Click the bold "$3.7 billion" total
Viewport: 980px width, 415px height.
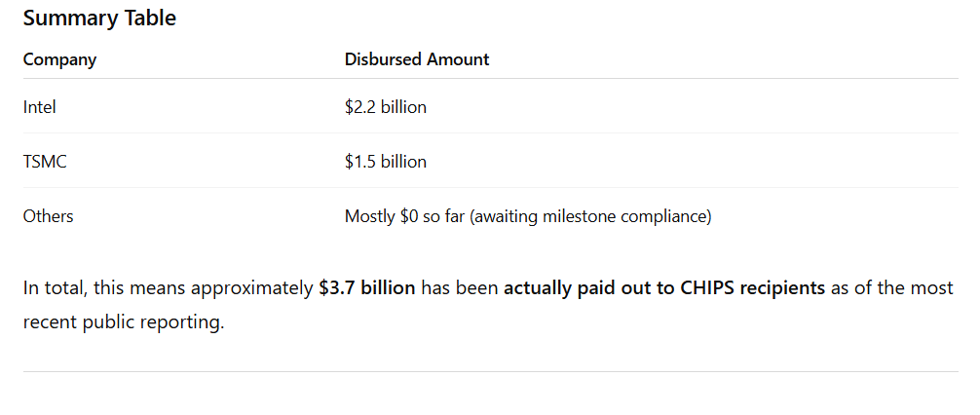click(367, 288)
